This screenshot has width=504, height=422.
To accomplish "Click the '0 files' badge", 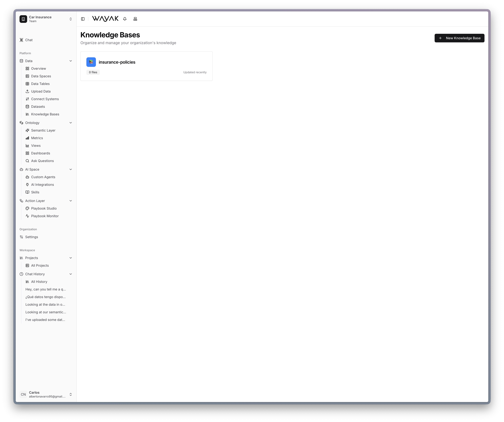I will (93, 72).
